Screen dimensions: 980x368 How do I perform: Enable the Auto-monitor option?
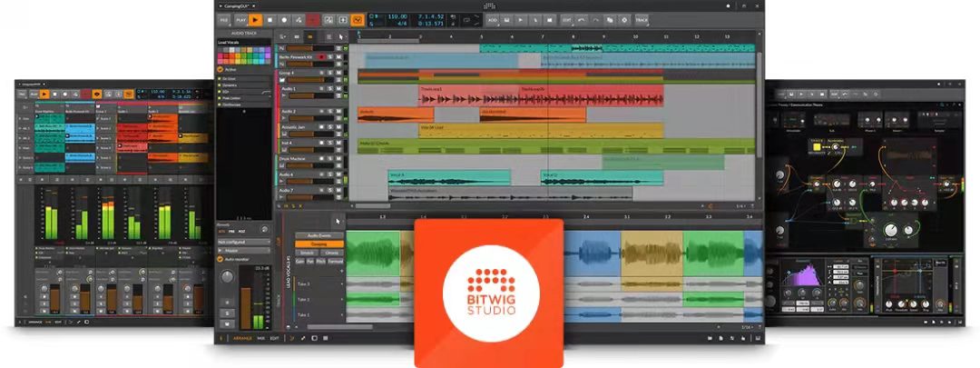click(x=220, y=259)
